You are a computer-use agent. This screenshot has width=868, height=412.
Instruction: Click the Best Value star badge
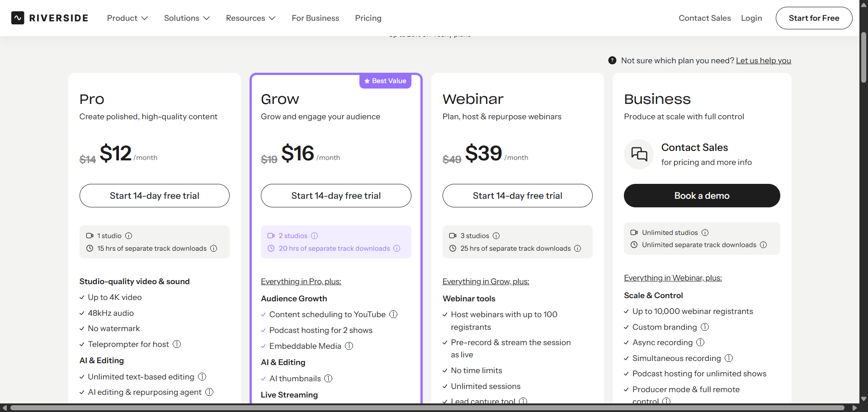tap(385, 81)
